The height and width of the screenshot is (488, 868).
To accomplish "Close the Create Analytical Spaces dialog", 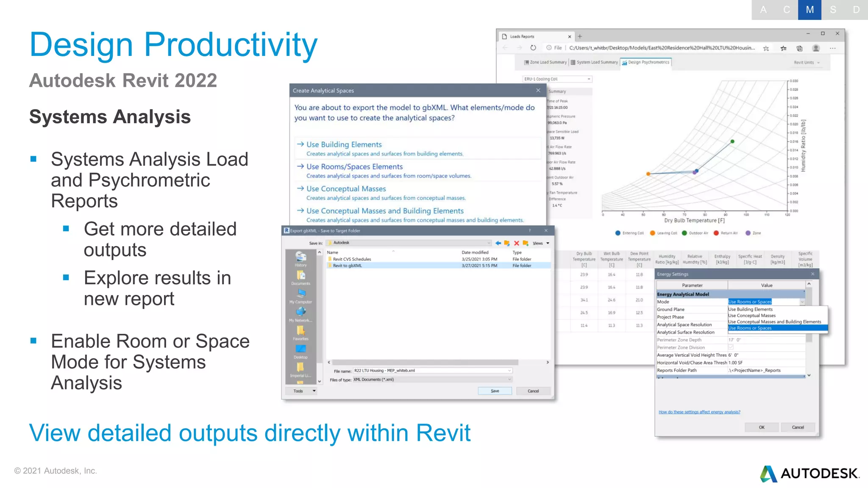I will 538,90.
